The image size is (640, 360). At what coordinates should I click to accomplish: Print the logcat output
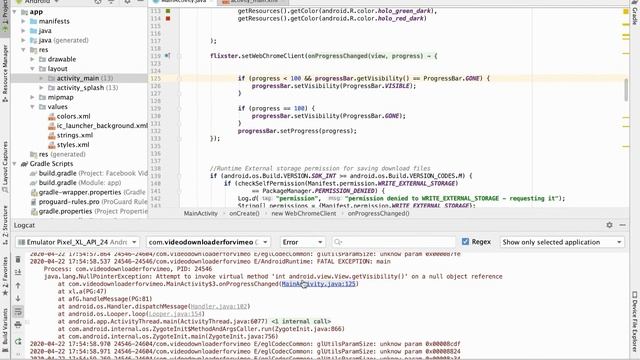point(18,325)
